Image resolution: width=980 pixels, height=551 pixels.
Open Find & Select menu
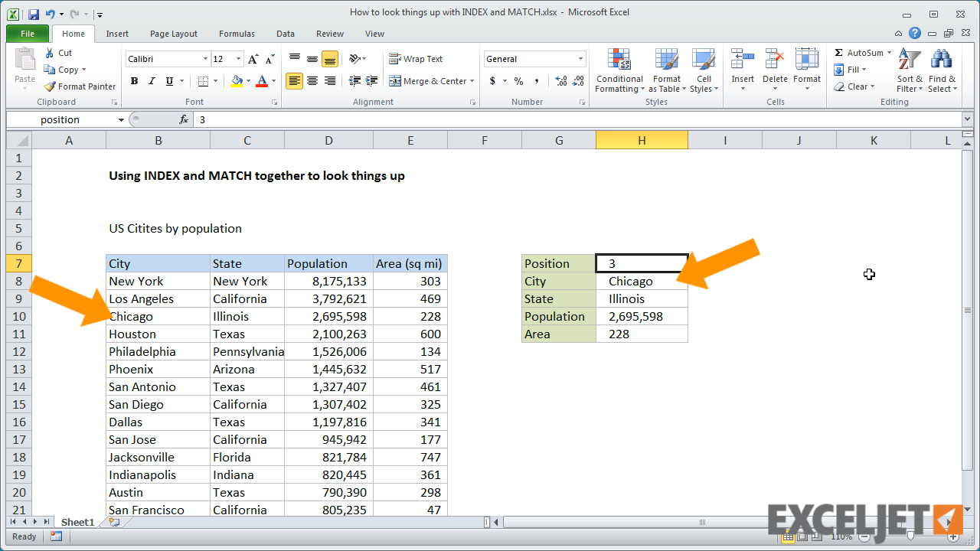(x=942, y=70)
